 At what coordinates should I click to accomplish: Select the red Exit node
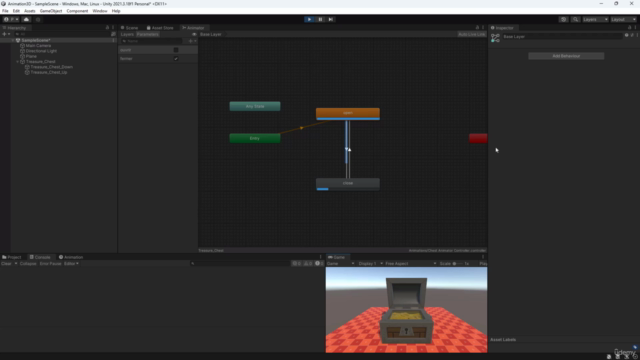pyautogui.click(x=478, y=138)
